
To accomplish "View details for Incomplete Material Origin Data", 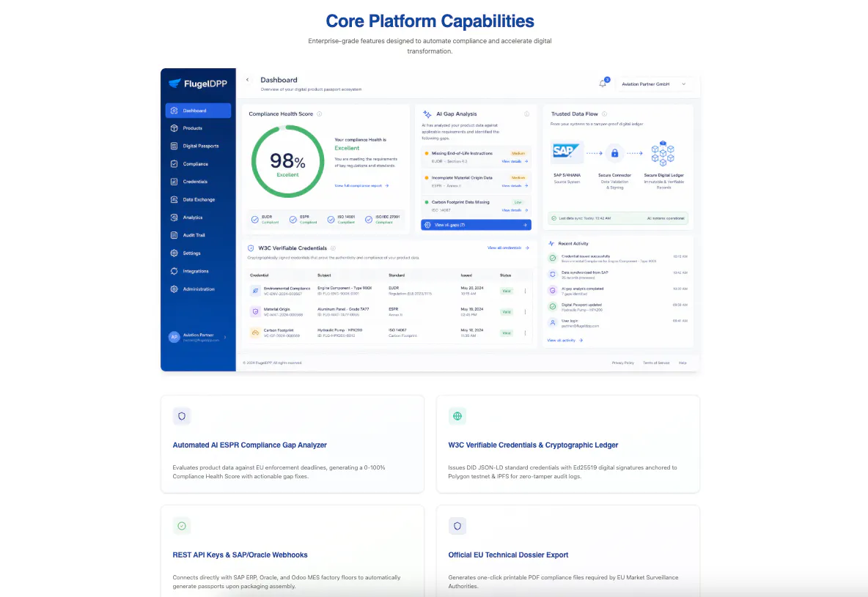I will click(515, 186).
